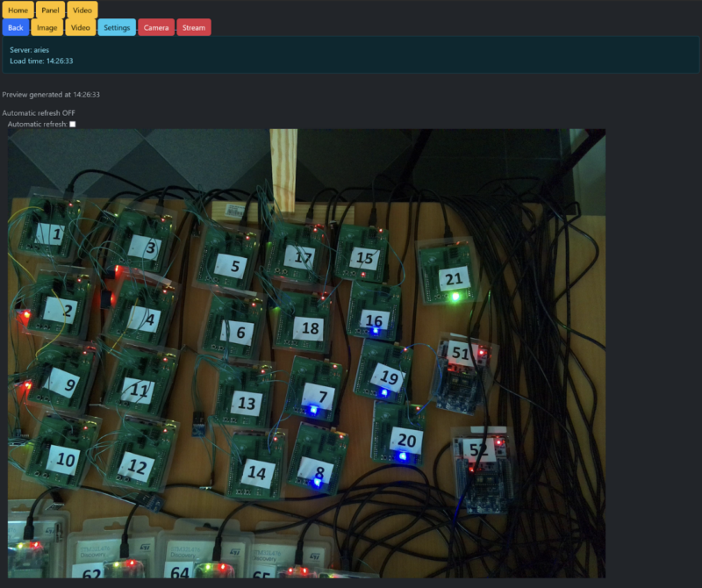Click board 16 in the middle column

click(373, 320)
